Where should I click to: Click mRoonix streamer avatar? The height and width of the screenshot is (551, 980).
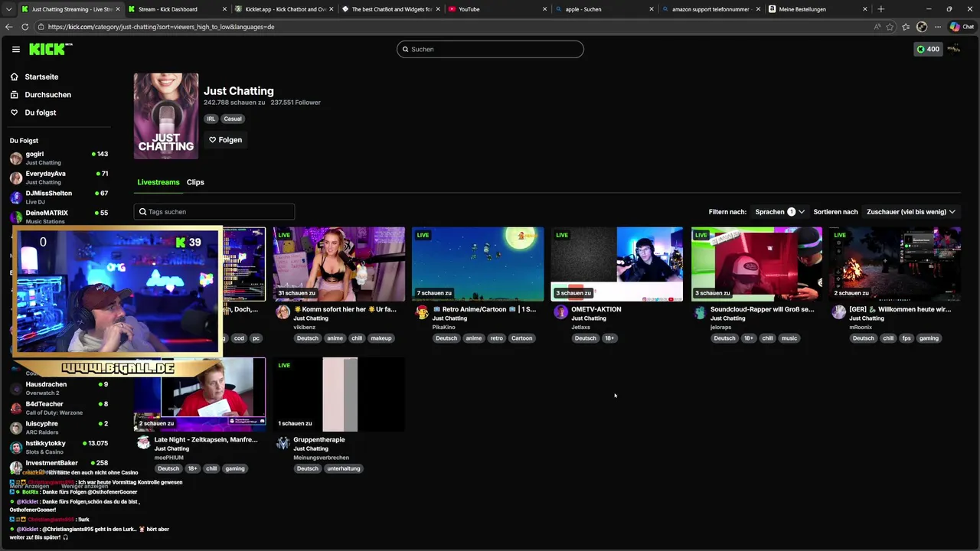838,312
